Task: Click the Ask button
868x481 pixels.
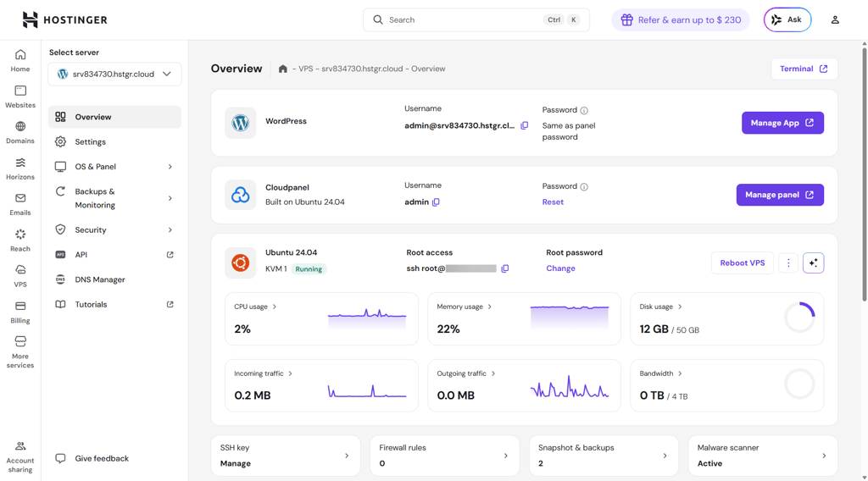Action: coord(787,20)
